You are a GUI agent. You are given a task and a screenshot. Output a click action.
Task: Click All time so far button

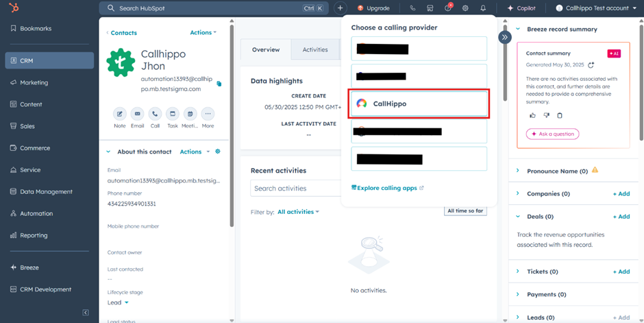(x=465, y=211)
